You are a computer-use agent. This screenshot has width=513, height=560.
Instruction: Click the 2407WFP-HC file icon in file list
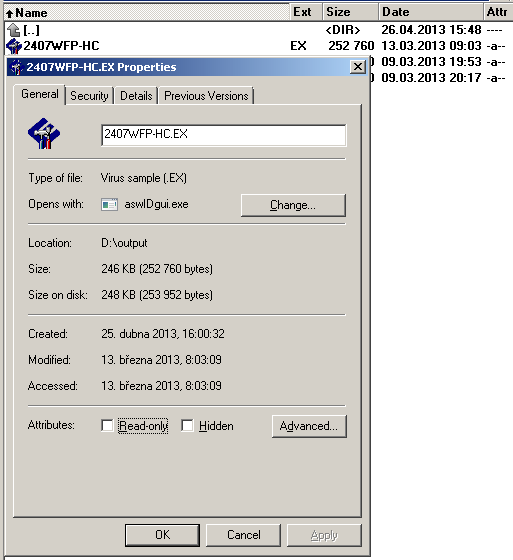pyautogui.click(x=14, y=46)
